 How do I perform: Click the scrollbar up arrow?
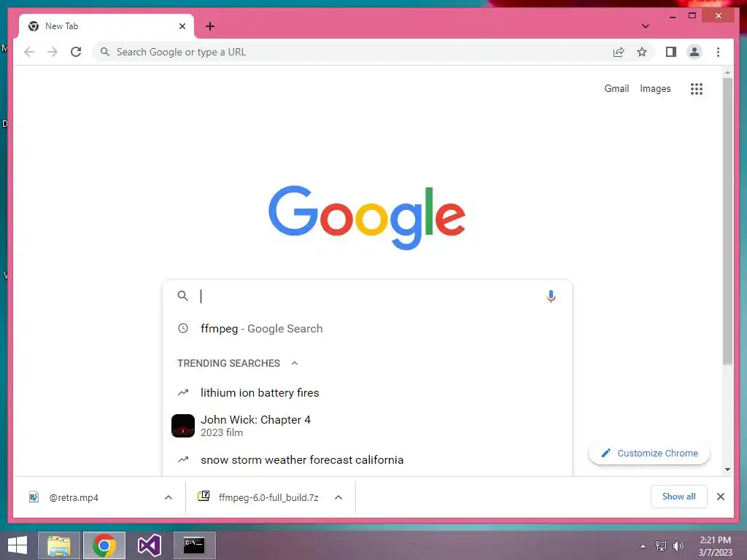pos(727,72)
